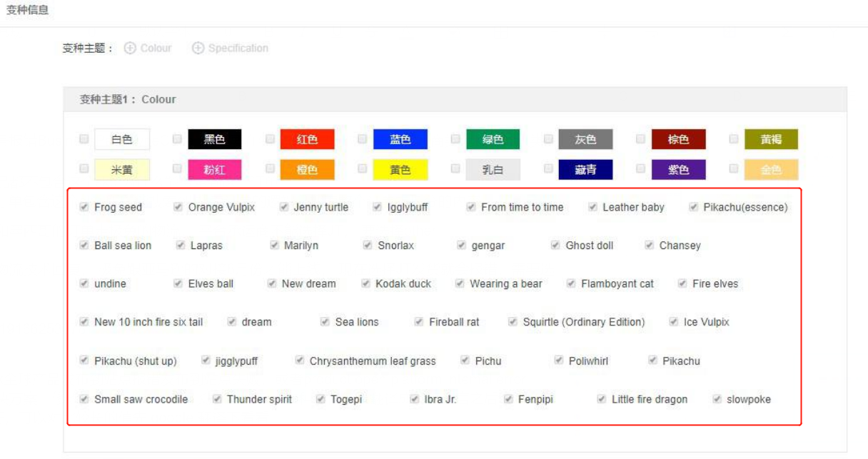Select the white 白色 color swatch
The image size is (868, 459).
point(122,139)
